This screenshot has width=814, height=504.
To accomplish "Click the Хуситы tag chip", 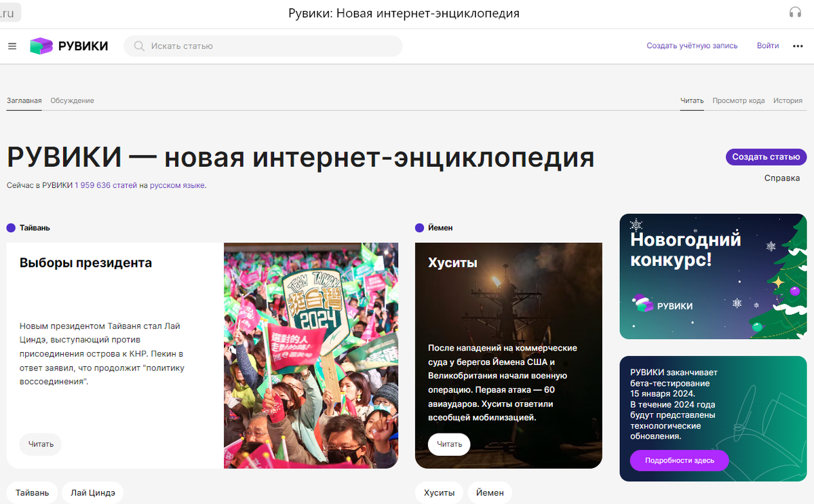I will [439, 492].
